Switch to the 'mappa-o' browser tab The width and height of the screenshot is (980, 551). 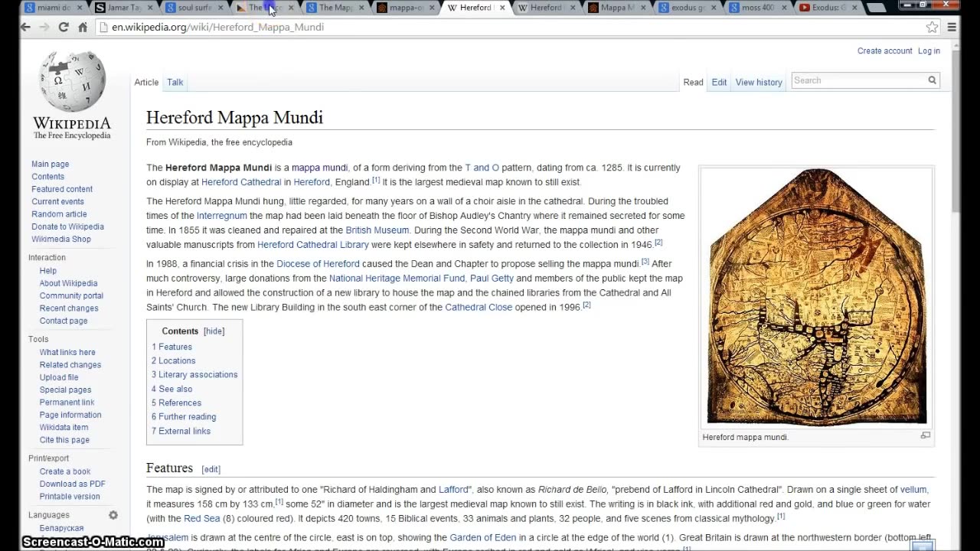pyautogui.click(x=403, y=8)
